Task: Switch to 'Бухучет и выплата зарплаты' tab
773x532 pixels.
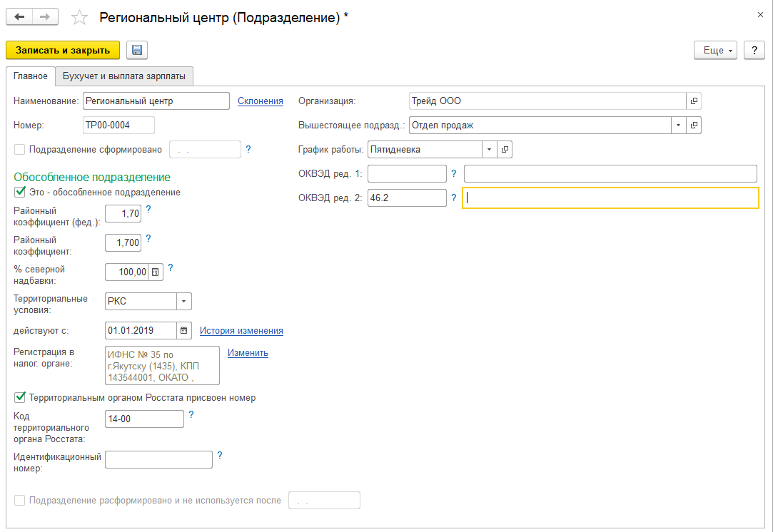Action: (124, 76)
